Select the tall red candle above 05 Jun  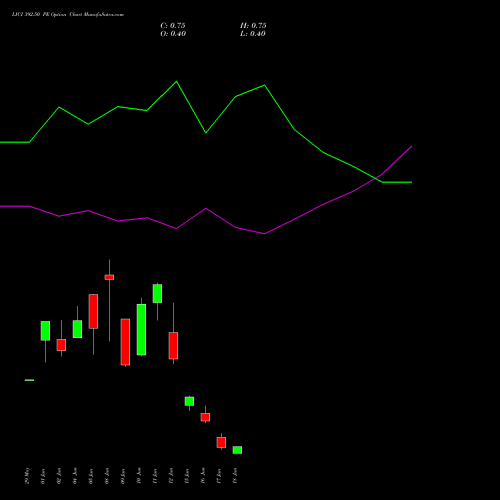click(93, 311)
